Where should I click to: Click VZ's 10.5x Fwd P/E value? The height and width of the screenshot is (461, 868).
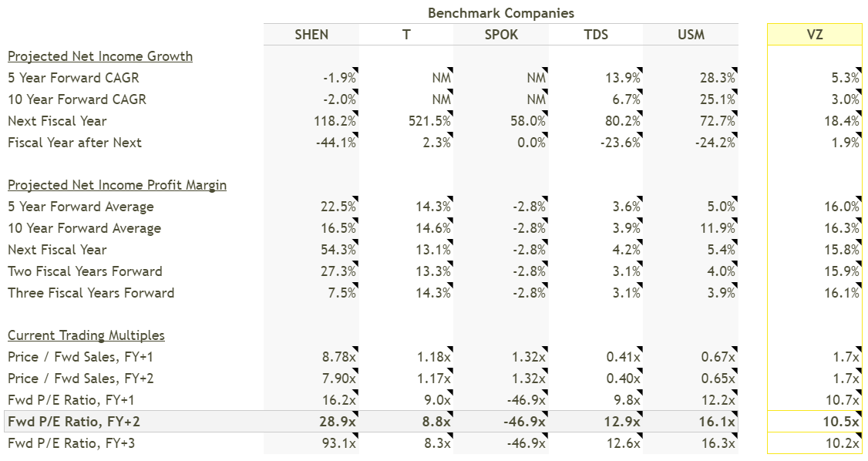click(842, 422)
